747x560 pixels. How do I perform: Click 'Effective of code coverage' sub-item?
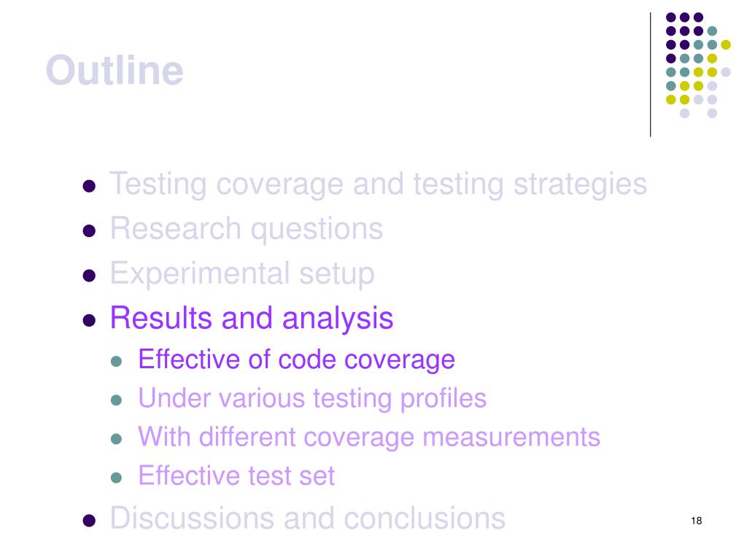pyautogui.click(x=296, y=359)
